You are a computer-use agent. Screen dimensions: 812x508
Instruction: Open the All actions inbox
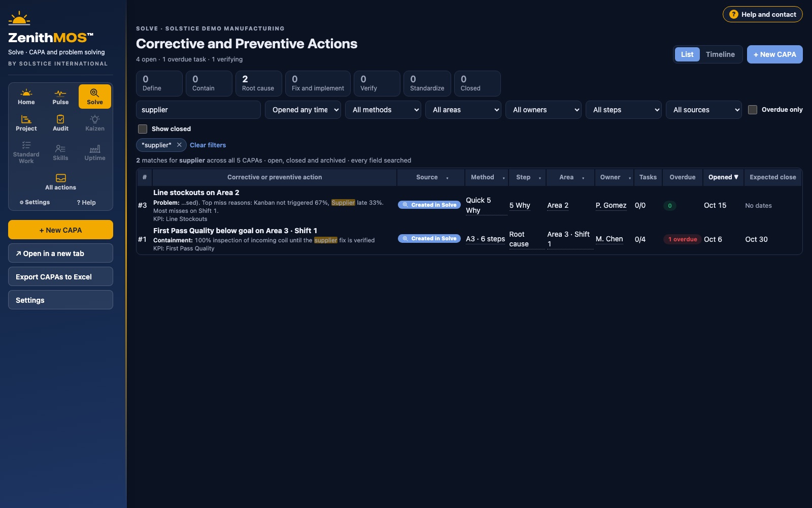pos(60,182)
